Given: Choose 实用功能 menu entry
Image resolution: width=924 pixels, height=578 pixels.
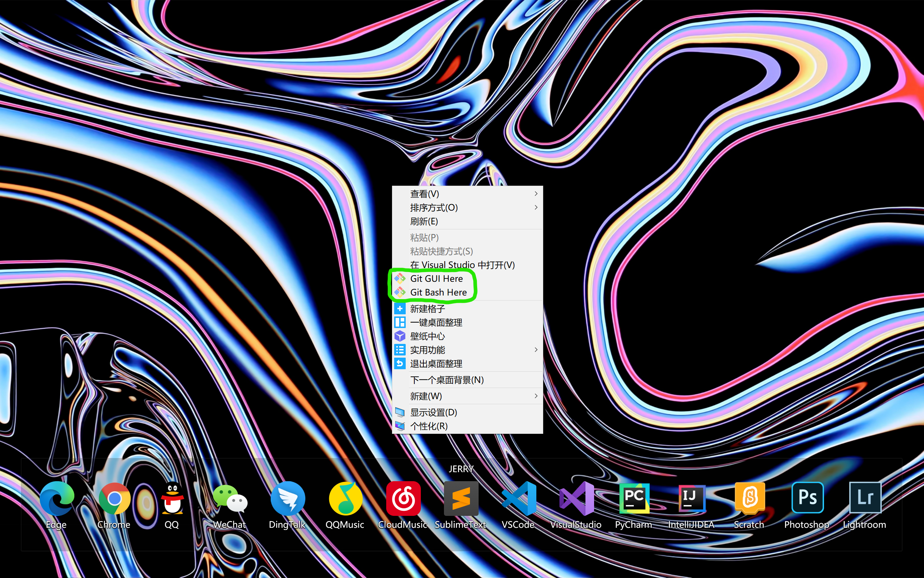Looking at the screenshot, I should [467, 350].
